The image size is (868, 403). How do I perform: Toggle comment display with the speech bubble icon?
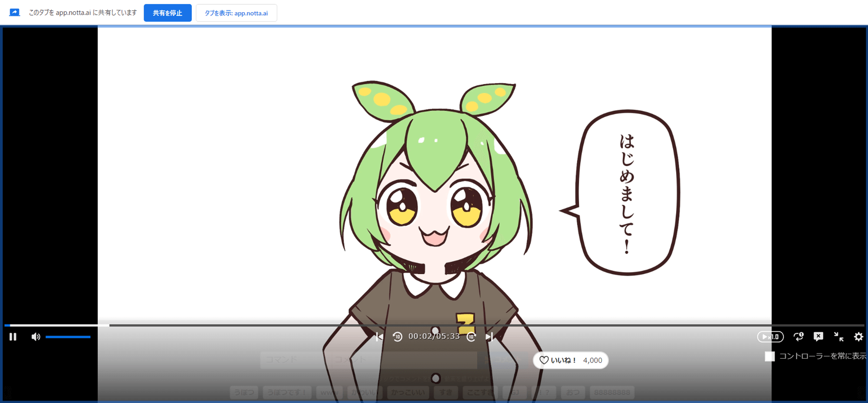click(x=819, y=337)
